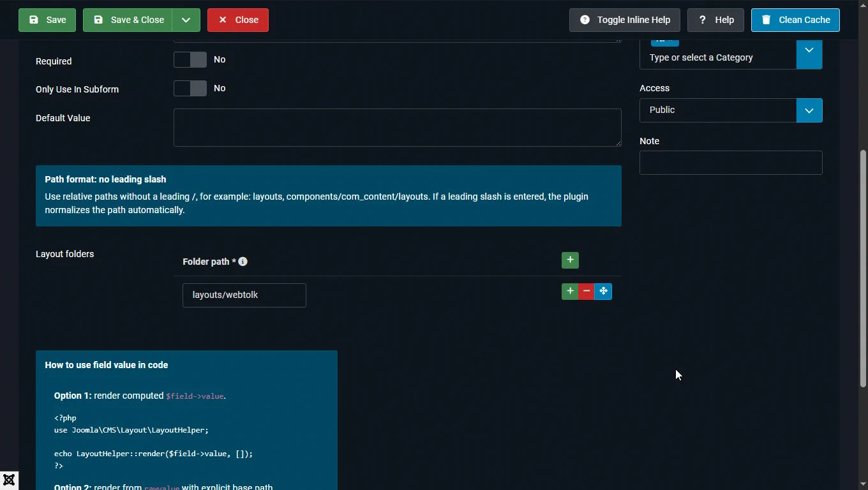Click into the Default Value text area

397,128
